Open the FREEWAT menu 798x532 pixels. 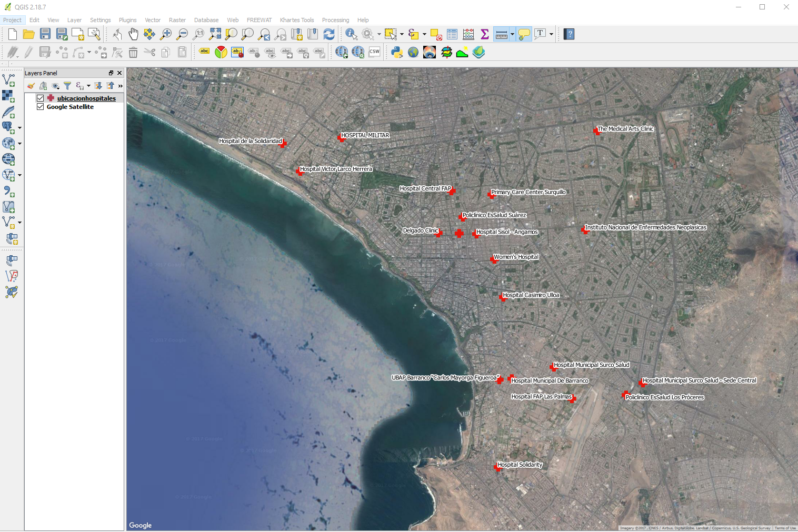(x=259, y=20)
